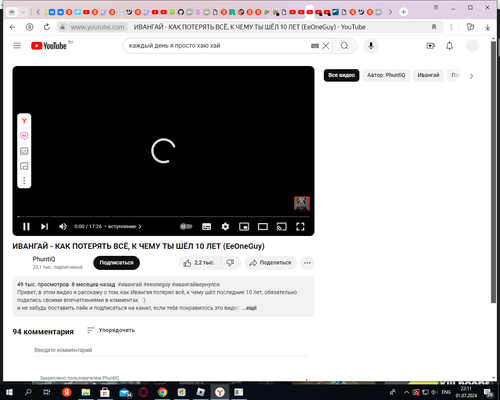Start voice search with the microphone icon
The height and width of the screenshot is (400, 500).
(x=371, y=46)
